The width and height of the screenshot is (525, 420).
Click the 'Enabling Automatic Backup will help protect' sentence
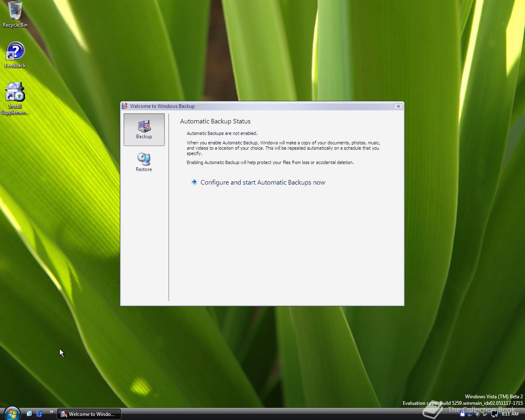pyautogui.click(x=270, y=162)
